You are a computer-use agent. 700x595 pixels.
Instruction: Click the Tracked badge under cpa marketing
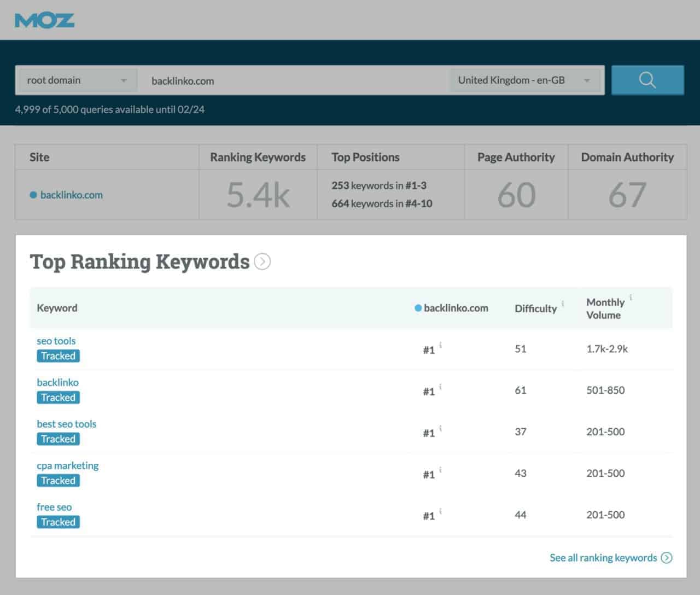point(59,481)
